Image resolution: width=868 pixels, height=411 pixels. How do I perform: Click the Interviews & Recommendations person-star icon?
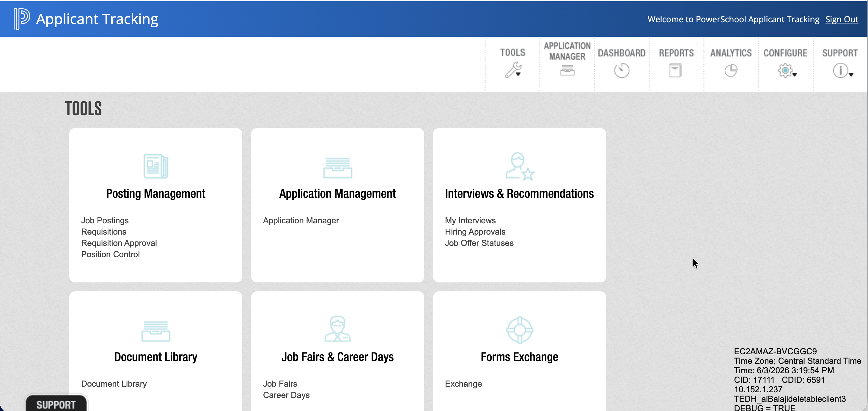tap(519, 166)
